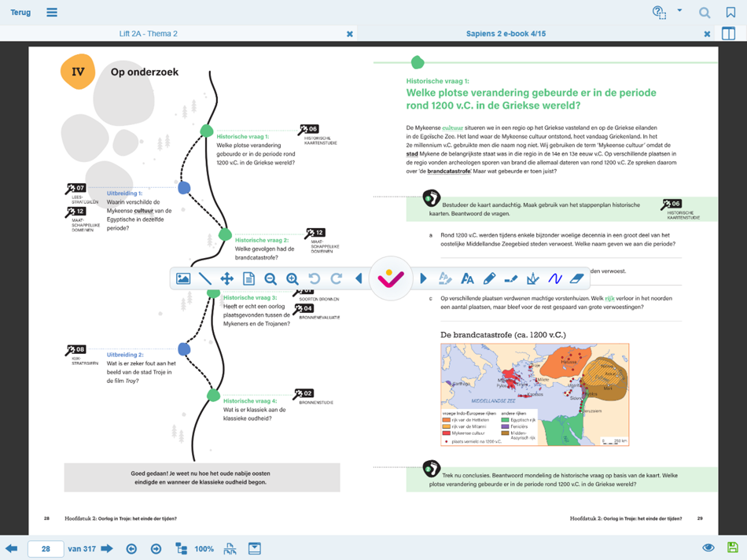Add a bookmark with the bookmark icon
The image size is (747, 560).
point(730,13)
